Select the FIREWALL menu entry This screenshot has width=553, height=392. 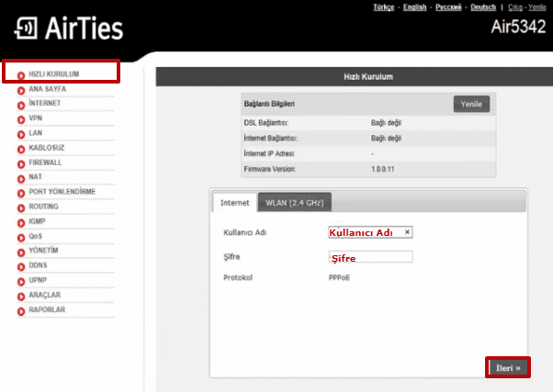coord(45,162)
